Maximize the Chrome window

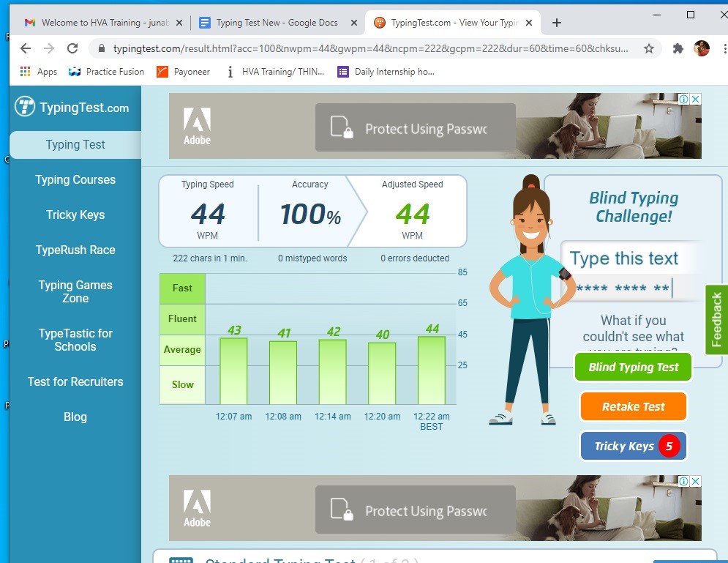point(691,15)
